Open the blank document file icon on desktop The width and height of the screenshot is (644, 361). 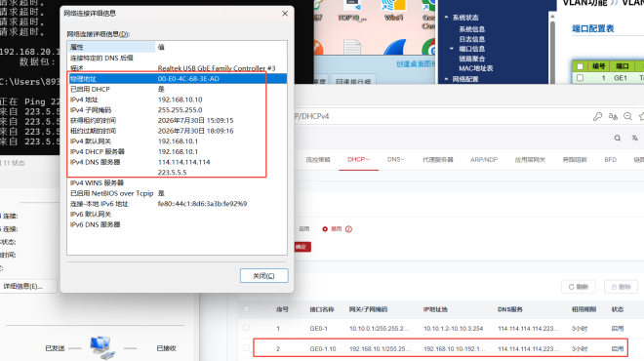[352, 47]
